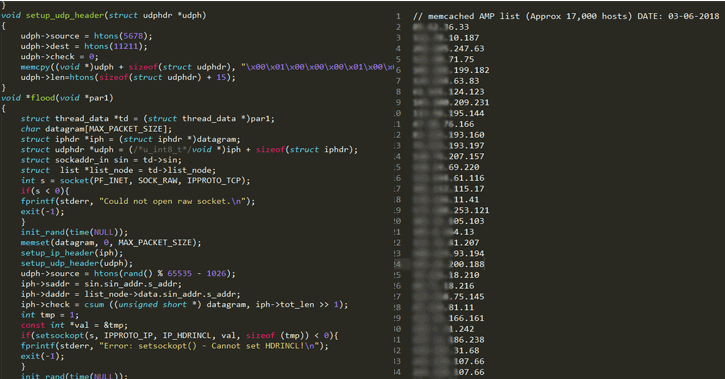Image resolution: width=725 pixels, height=379 pixels.
Task: Click the setup_udp_header function definition line
Action: point(104,15)
